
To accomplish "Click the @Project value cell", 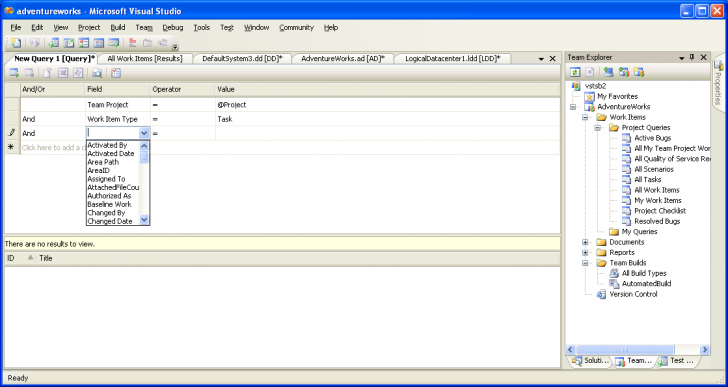I will click(x=387, y=105).
